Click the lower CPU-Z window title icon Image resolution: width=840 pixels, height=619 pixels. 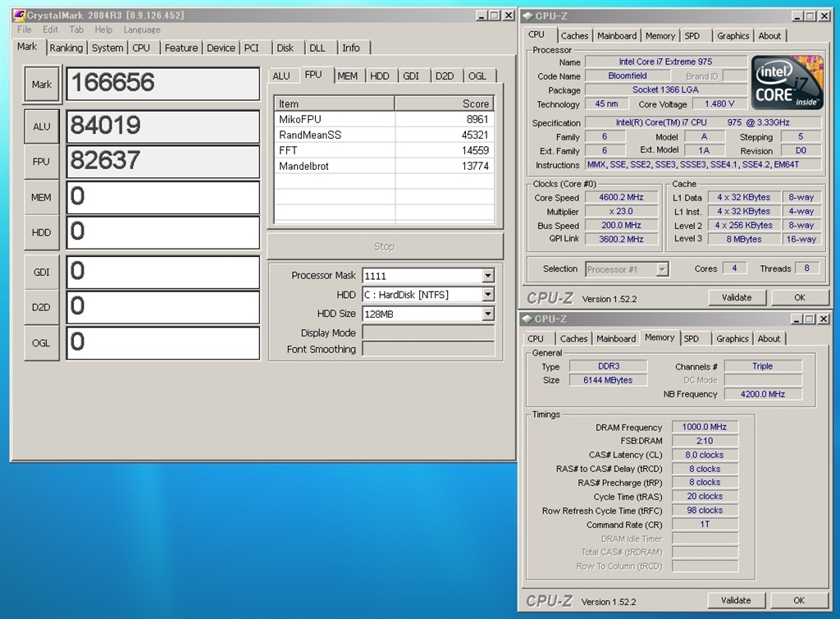coord(526,319)
